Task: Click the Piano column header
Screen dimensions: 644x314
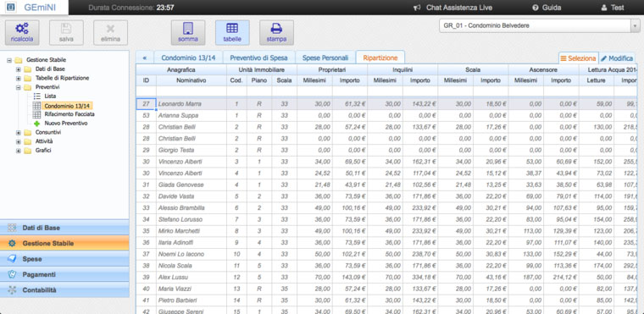Action: coord(259,80)
